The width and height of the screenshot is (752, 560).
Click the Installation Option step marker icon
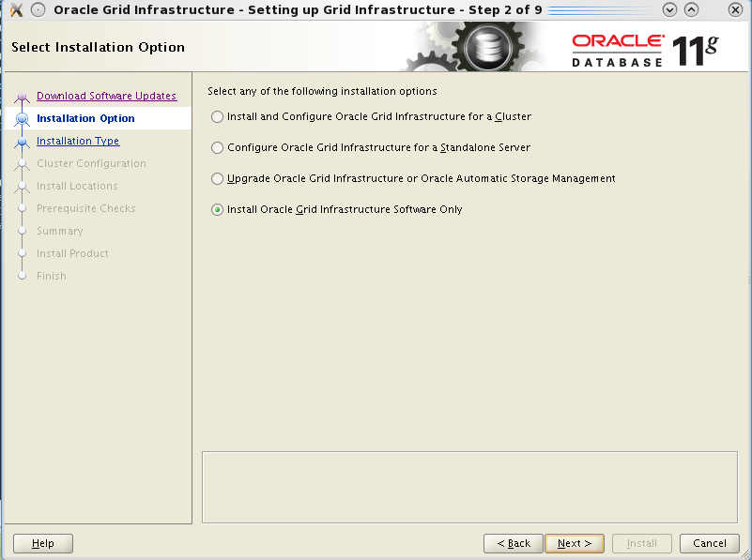(x=22, y=119)
